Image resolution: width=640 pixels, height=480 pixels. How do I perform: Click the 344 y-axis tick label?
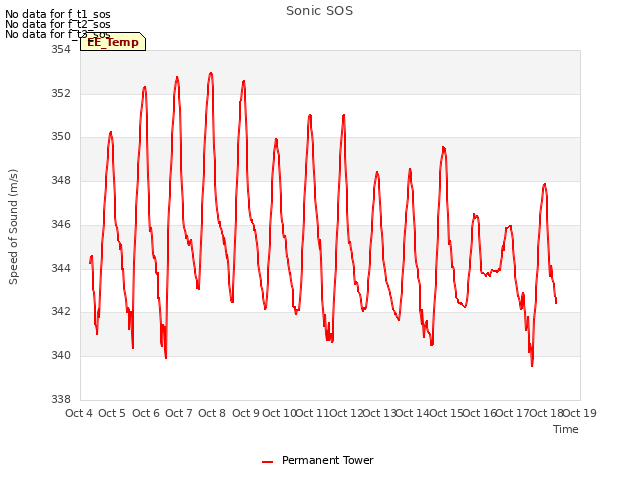click(61, 269)
